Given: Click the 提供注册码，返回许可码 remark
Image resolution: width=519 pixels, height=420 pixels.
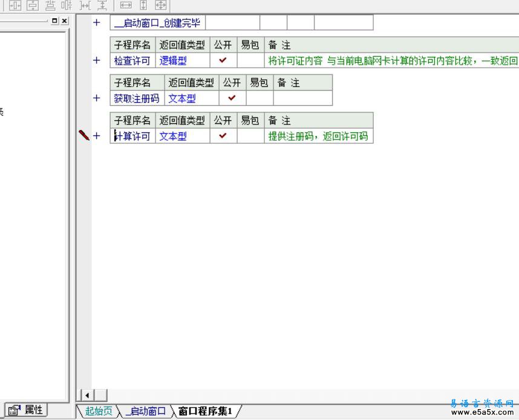Looking at the screenshot, I should point(318,136).
